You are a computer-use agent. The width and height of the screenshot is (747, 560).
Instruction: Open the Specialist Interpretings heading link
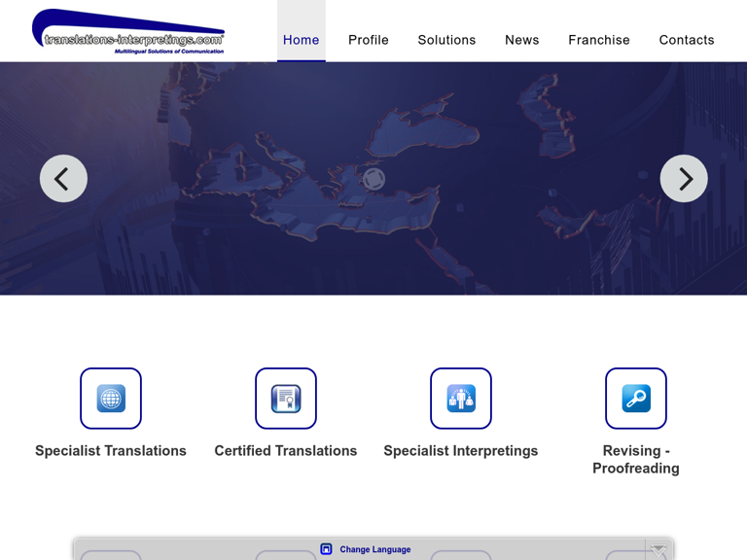461,451
